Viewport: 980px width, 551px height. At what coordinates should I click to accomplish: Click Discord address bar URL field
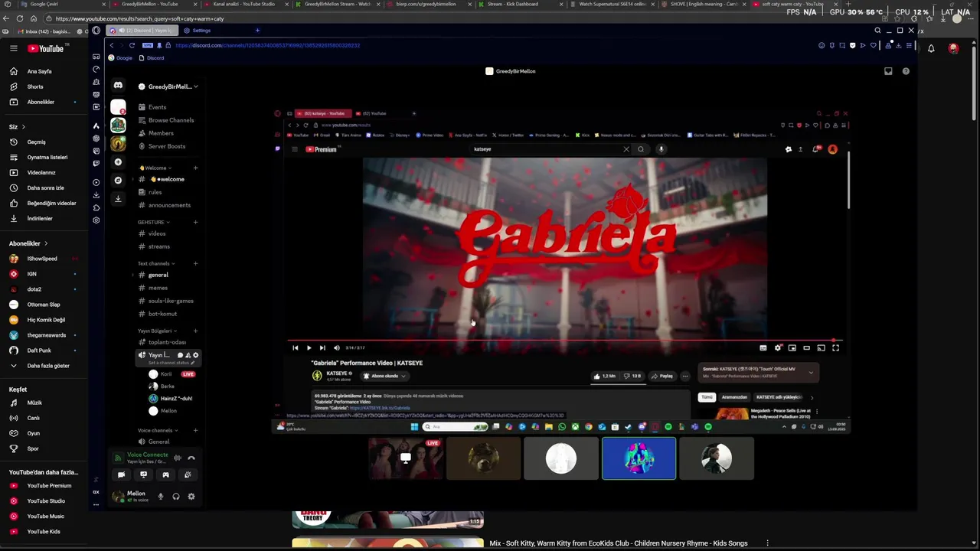pyautogui.click(x=490, y=45)
